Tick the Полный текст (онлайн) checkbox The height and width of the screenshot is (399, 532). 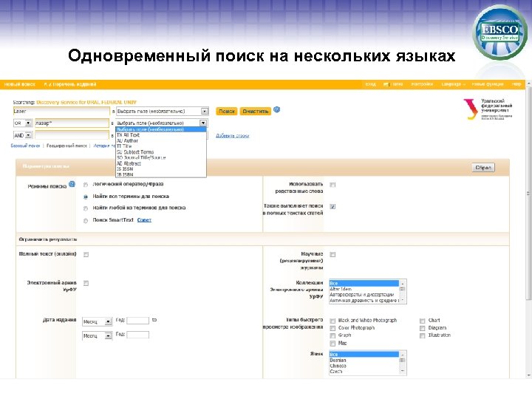click(x=86, y=254)
